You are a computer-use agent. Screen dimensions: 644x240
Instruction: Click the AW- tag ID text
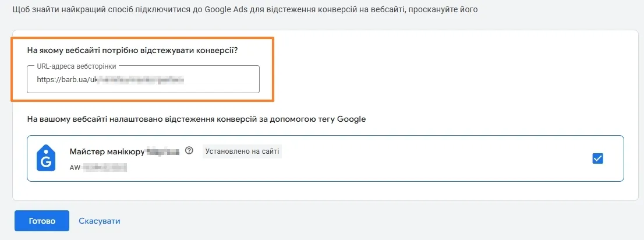coord(98,168)
